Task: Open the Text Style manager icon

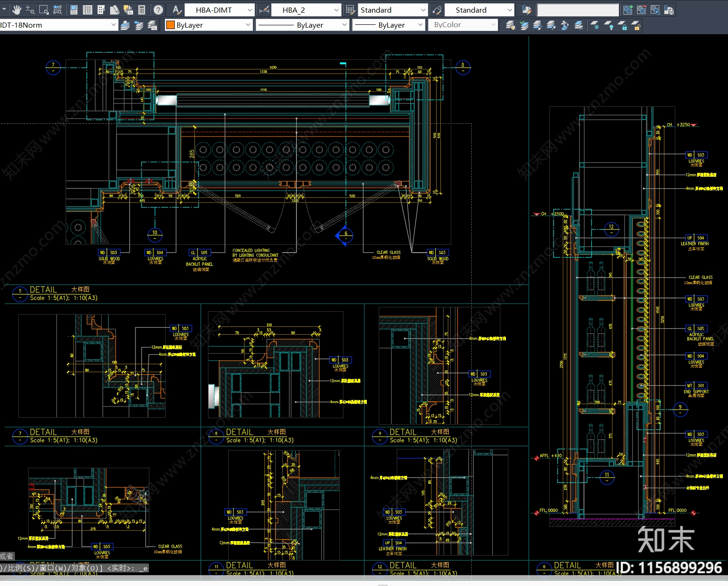Action: (x=177, y=10)
